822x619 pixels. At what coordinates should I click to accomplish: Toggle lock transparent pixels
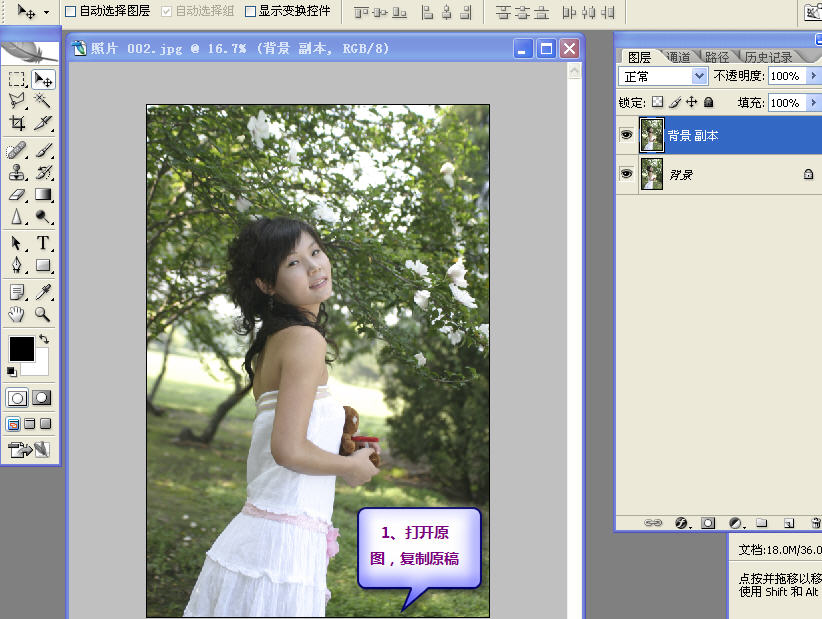657,102
